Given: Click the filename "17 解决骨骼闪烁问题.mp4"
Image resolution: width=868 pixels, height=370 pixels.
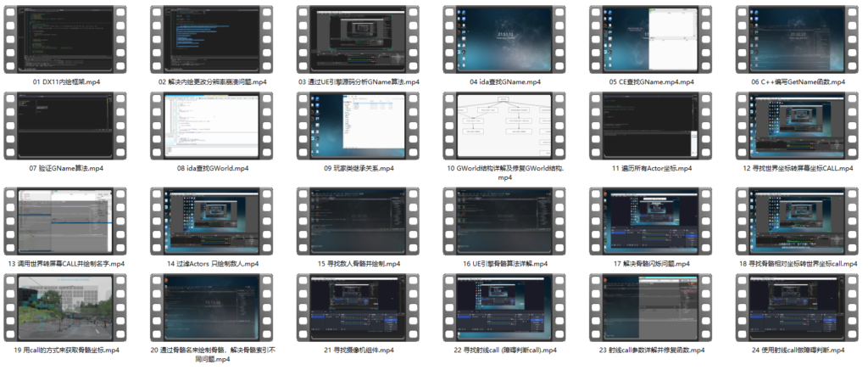Looking at the screenshot, I should [652, 264].
